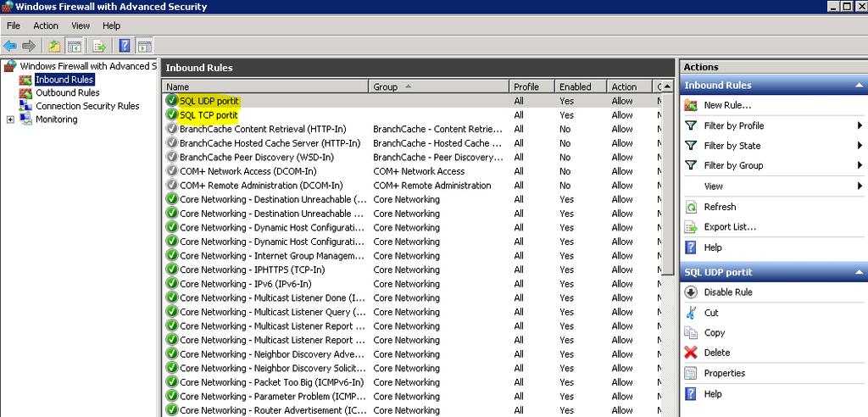Click Disable Rule for SQL UDP portit
This screenshot has width=868, height=417.
(x=728, y=292)
